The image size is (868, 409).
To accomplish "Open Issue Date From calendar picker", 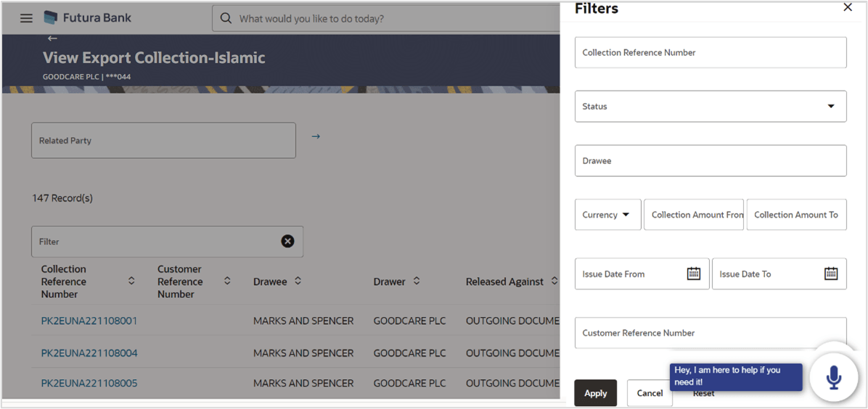I will [x=694, y=273].
